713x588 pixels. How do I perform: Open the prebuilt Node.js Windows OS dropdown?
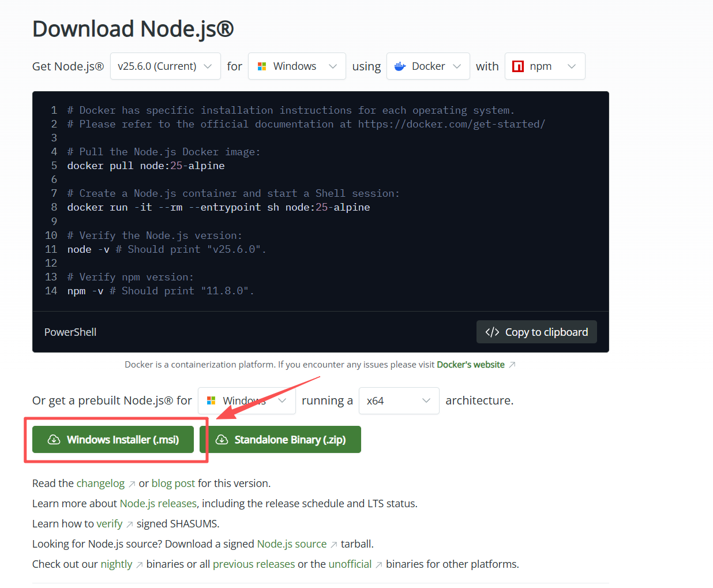(x=247, y=400)
